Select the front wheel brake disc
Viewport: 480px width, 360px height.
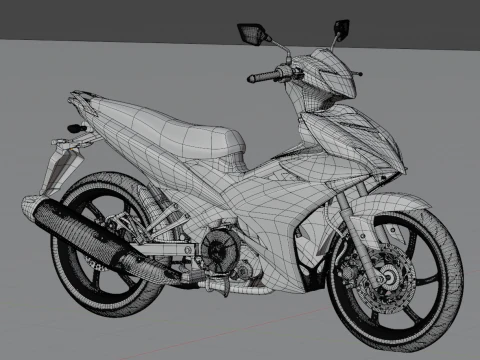[388, 278]
